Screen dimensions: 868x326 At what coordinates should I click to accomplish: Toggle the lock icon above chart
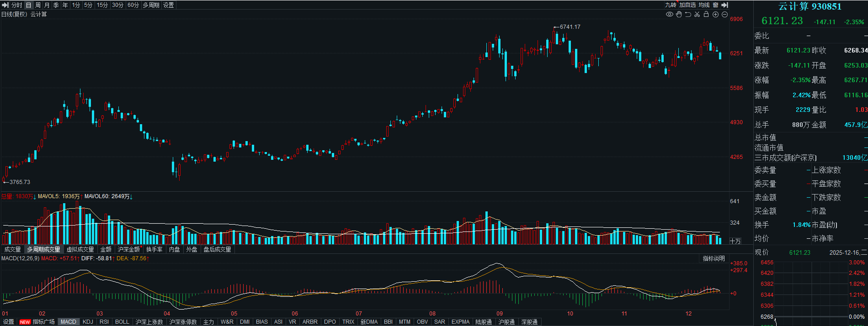click(706, 15)
